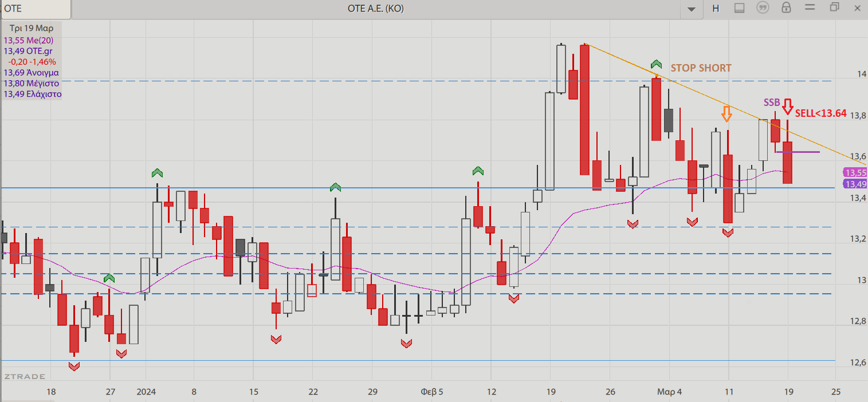The height and width of the screenshot is (402, 868).
Task: Click the 25 label on the date axis
Action: click(x=835, y=392)
